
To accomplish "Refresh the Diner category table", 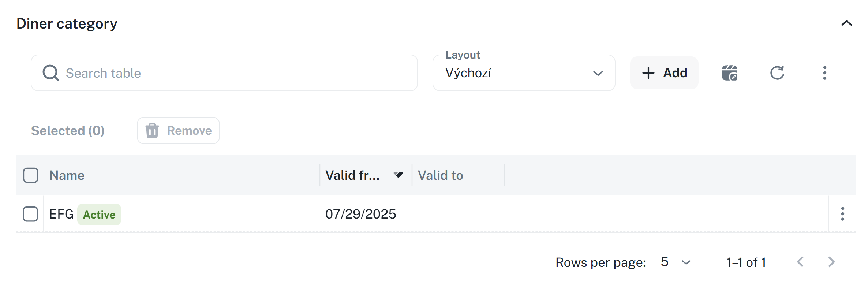I will pyautogui.click(x=777, y=73).
